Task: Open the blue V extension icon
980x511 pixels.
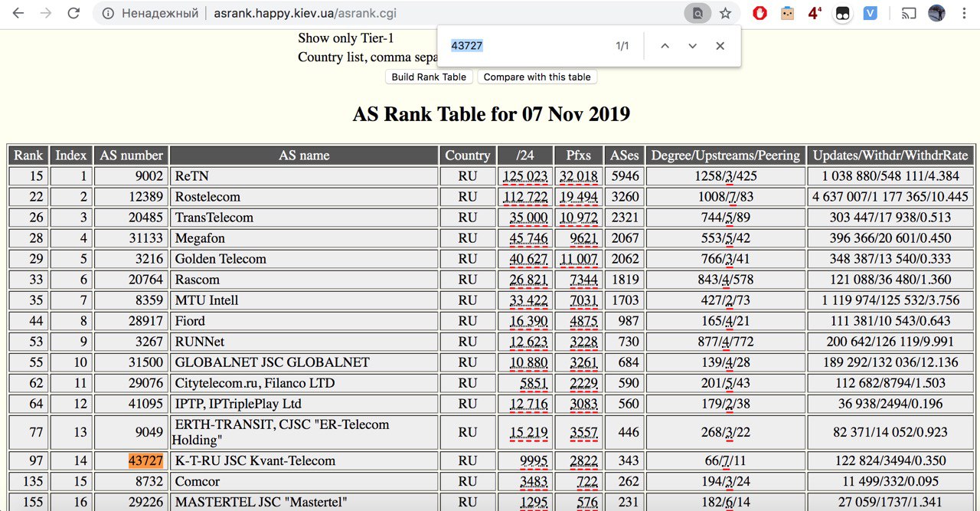Action: tap(870, 13)
